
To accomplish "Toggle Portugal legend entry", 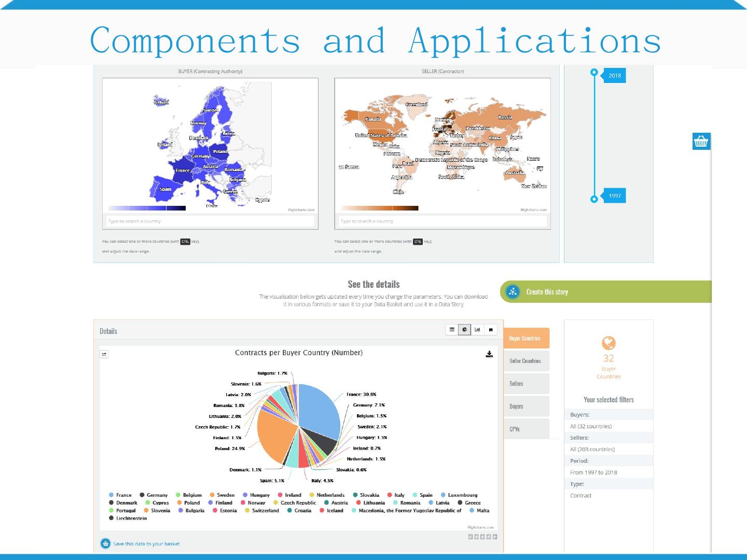I will tap(122, 511).
